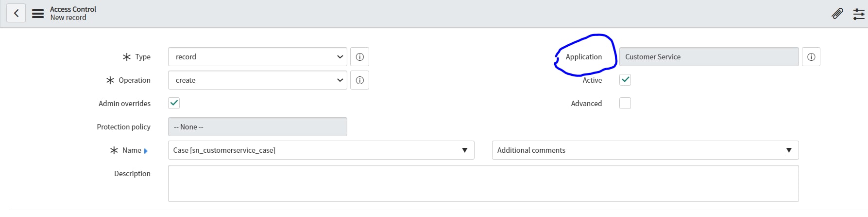Click the Protection policy None field

257,127
